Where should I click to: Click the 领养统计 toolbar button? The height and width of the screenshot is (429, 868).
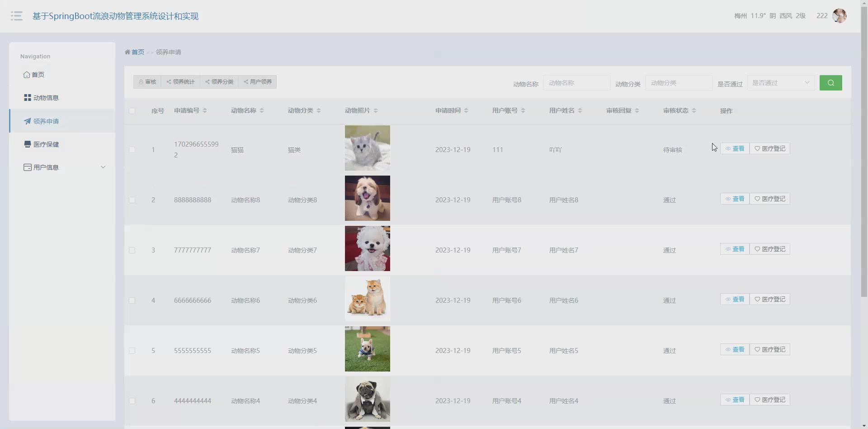180,82
